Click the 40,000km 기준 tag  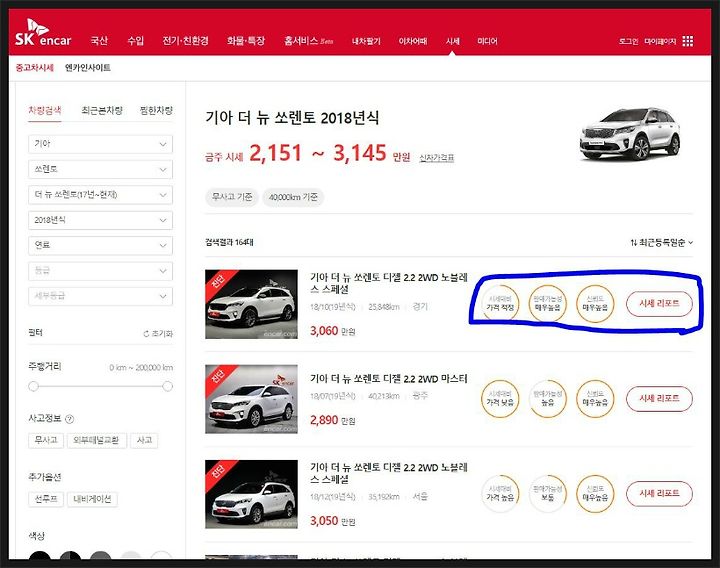pyautogui.click(x=293, y=197)
